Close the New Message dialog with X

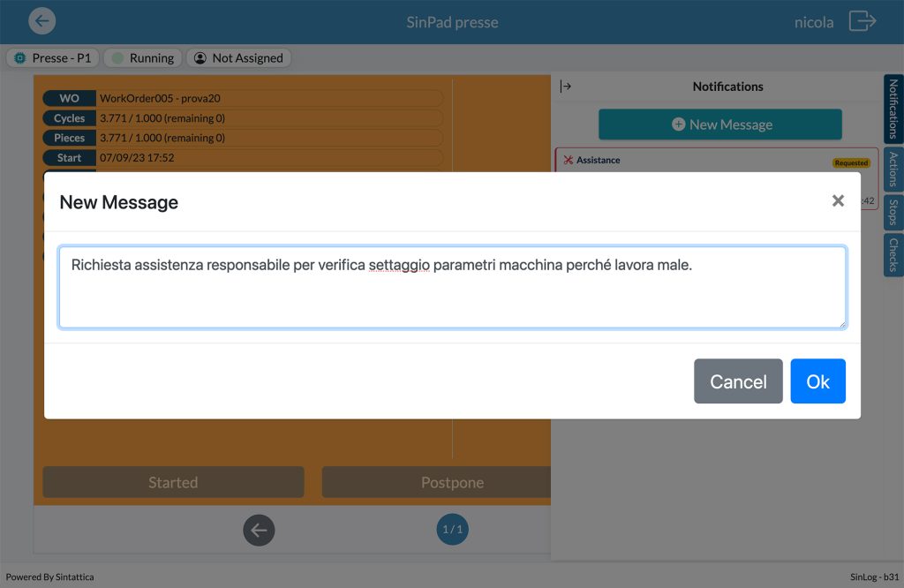(838, 201)
